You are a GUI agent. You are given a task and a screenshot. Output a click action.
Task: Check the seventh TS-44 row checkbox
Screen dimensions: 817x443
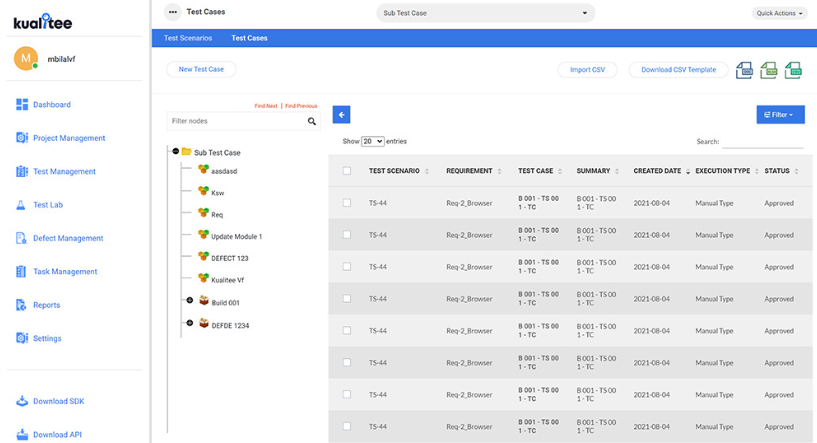point(346,395)
